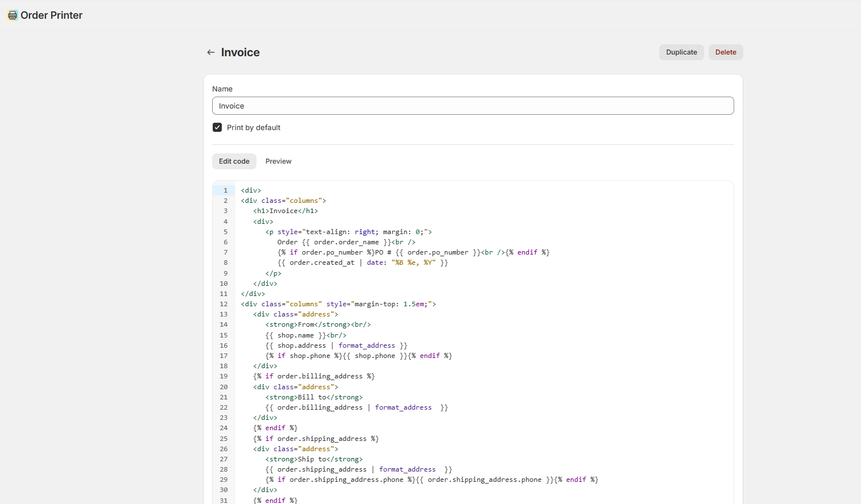Click the Invoice page heading

pyautogui.click(x=240, y=52)
